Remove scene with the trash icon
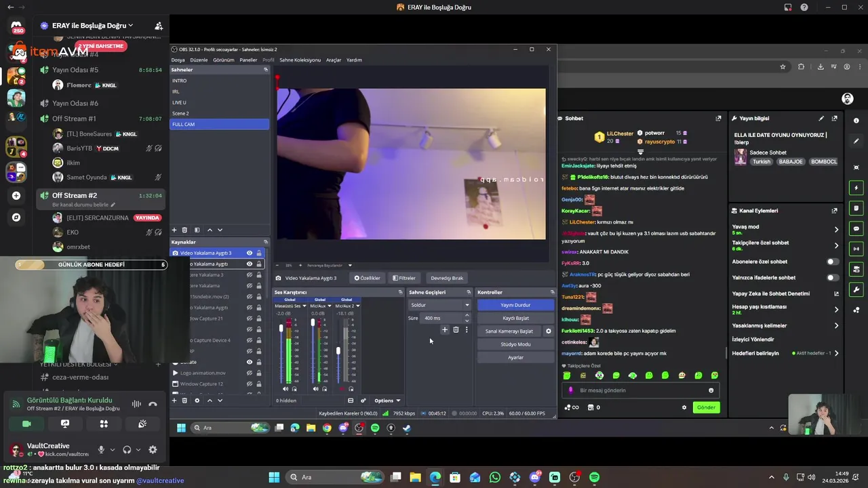 tap(184, 230)
